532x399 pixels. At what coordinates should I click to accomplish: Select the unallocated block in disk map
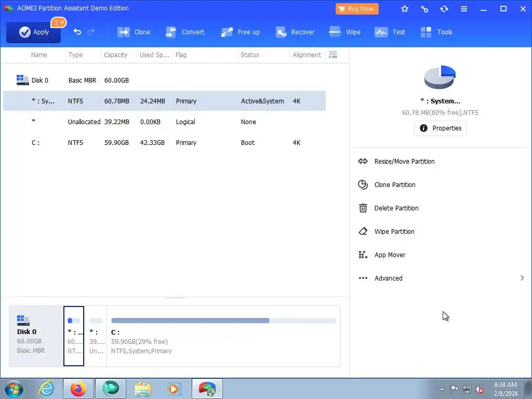click(96, 336)
